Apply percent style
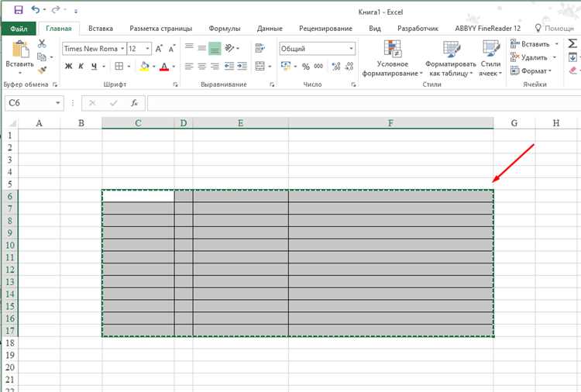This screenshot has width=581, height=392. [x=306, y=67]
